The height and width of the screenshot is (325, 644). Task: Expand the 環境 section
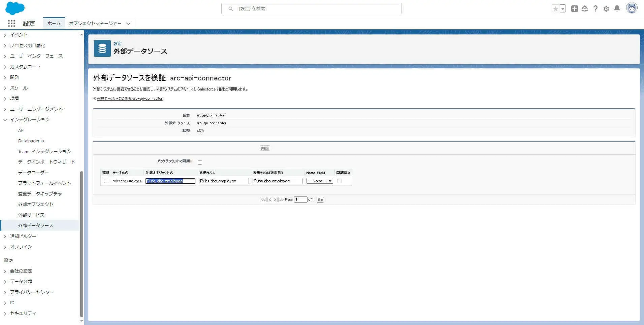(x=5, y=99)
